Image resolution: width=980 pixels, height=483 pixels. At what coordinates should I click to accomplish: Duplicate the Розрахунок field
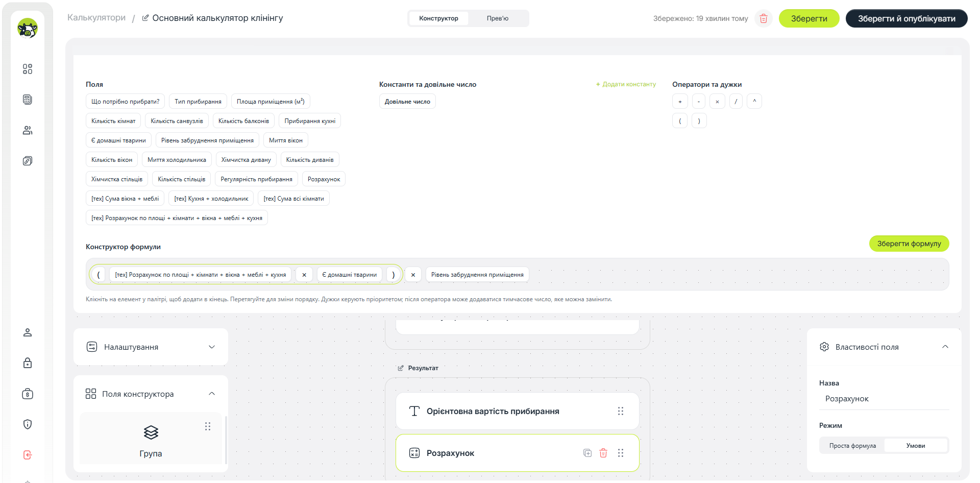pyautogui.click(x=587, y=453)
